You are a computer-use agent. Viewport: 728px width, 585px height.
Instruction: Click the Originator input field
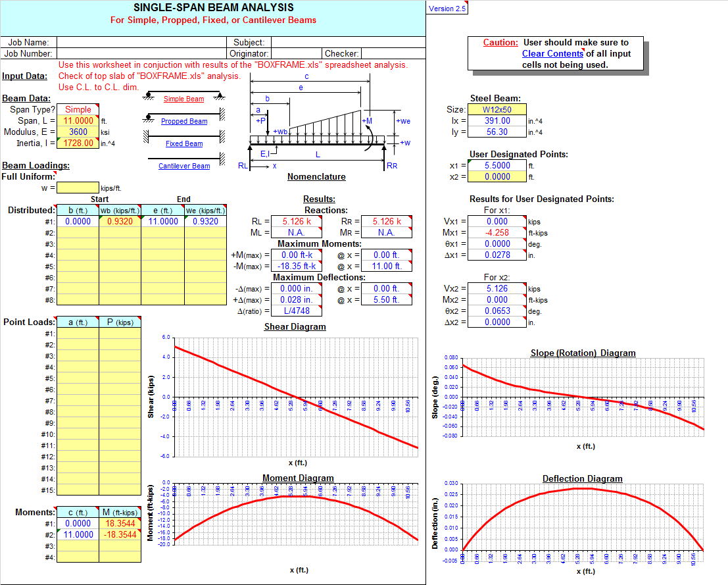coord(296,53)
